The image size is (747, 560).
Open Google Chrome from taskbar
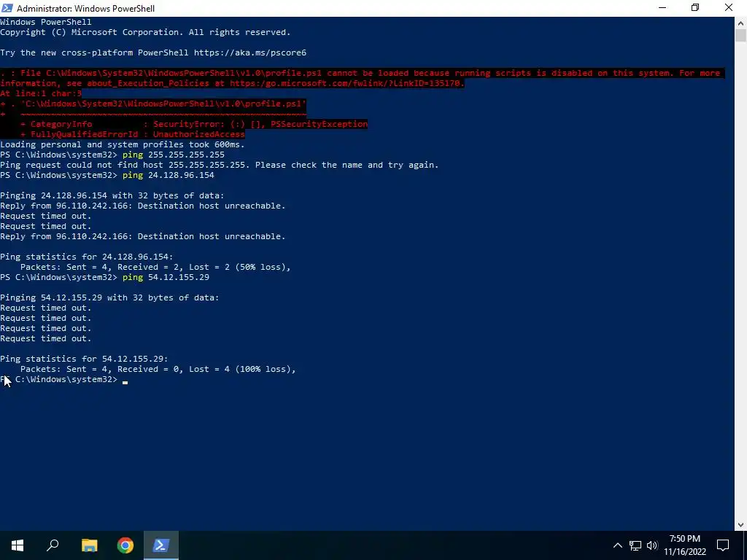click(125, 545)
